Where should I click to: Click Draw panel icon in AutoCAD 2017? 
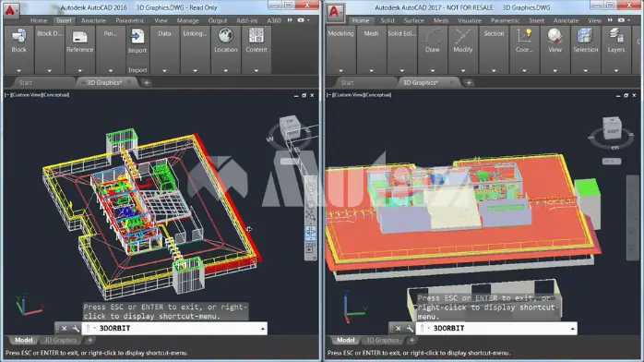[x=432, y=36]
